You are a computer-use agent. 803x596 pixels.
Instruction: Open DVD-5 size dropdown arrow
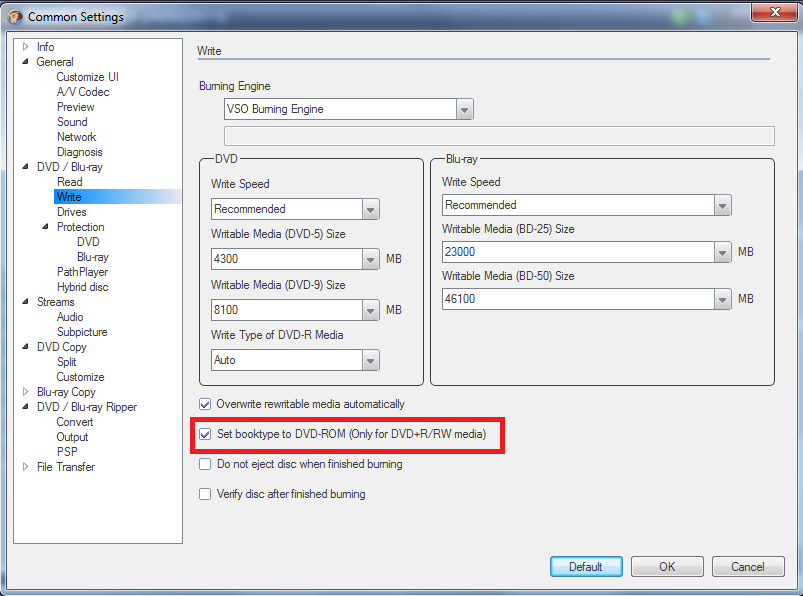coord(370,260)
